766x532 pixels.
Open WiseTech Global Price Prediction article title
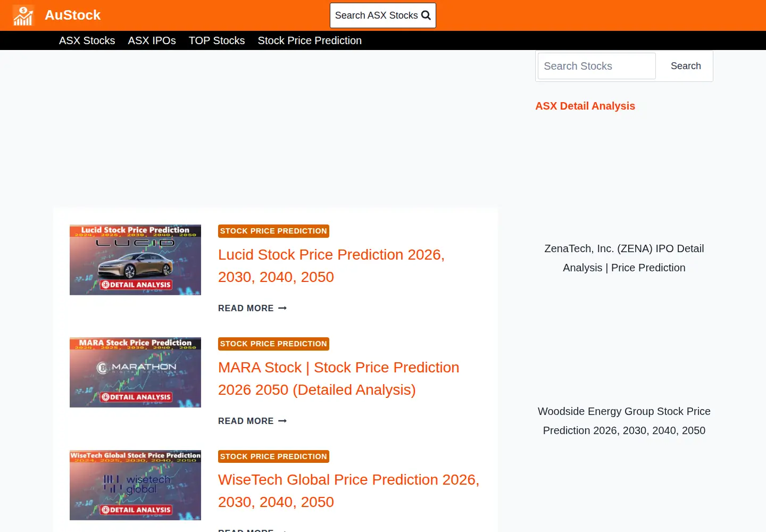(349, 491)
